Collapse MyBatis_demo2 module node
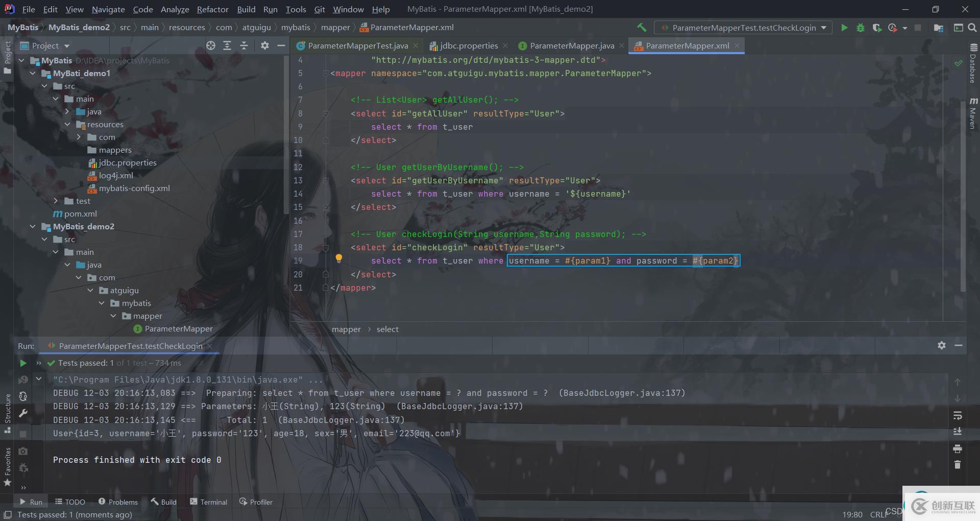The width and height of the screenshot is (980, 521). tap(33, 226)
